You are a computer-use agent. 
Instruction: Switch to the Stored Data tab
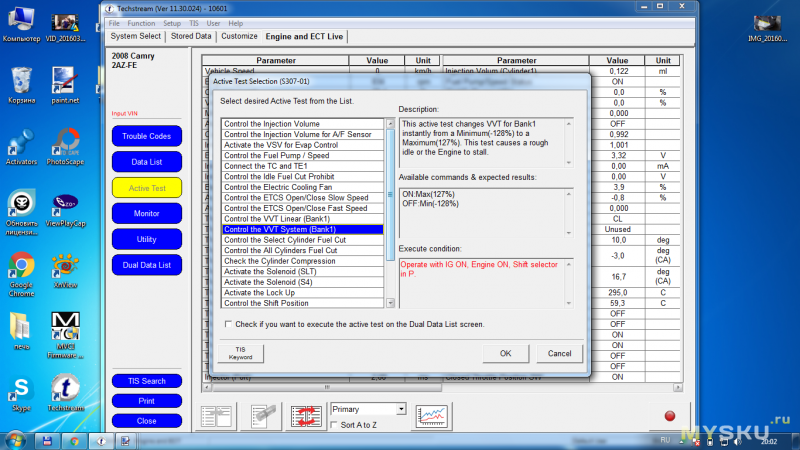(191, 36)
